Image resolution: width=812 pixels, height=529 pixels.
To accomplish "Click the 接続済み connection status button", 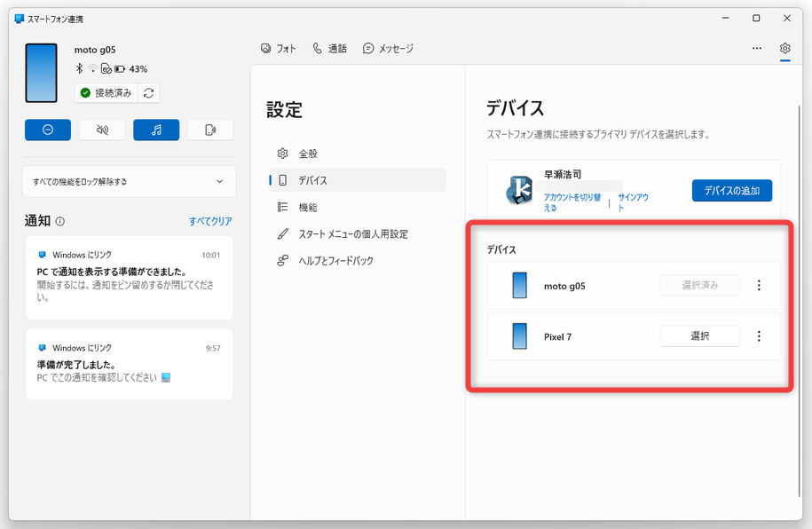I will pyautogui.click(x=106, y=92).
